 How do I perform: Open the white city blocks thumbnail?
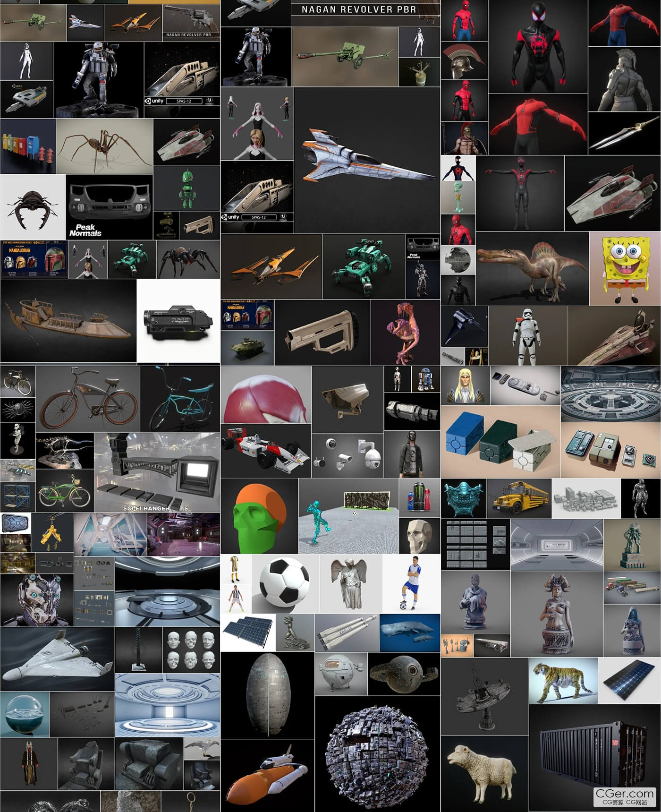point(585,498)
